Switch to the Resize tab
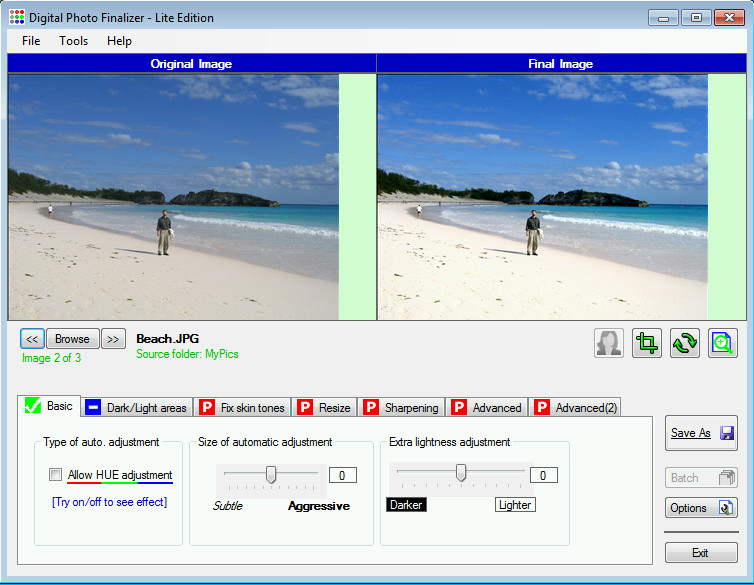 pos(324,408)
